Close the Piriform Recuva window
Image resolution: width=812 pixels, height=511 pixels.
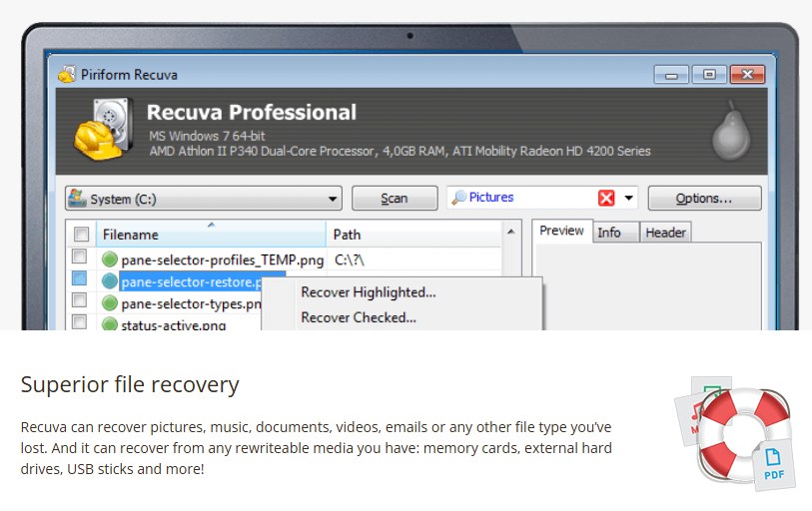pyautogui.click(x=747, y=75)
